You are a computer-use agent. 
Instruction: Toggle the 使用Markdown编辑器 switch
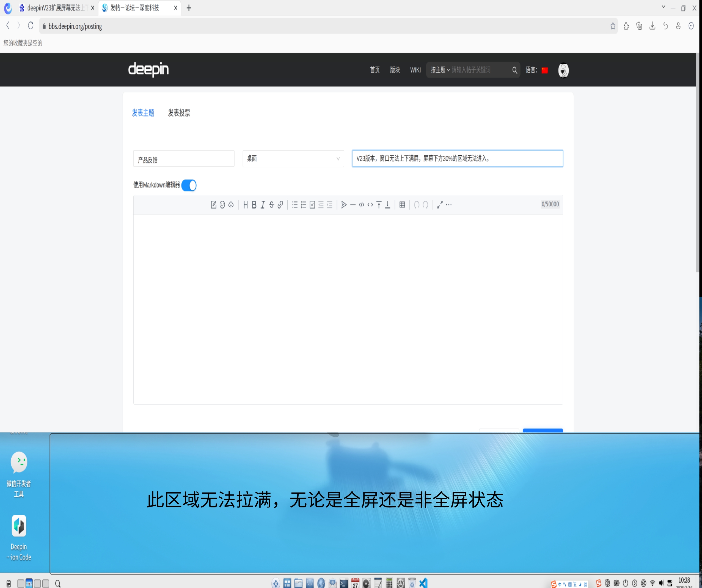(189, 185)
